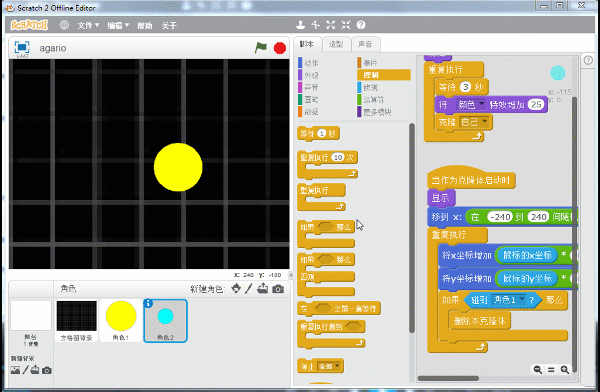Screen dimensions: 600x392
Task: Expand the 编辑 menu dropdown
Action: (x=118, y=26)
